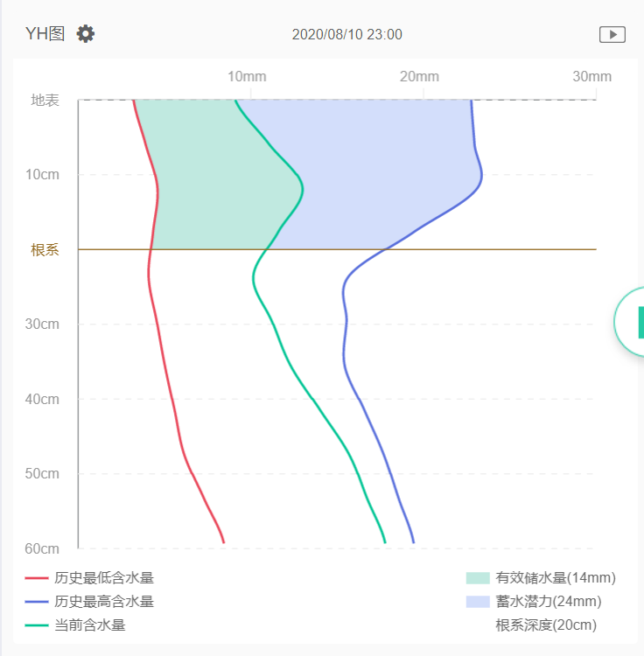Image resolution: width=644 pixels, height=656 pixels.
Task: Click the 60cm depth axis label
Action: [42, 549]
